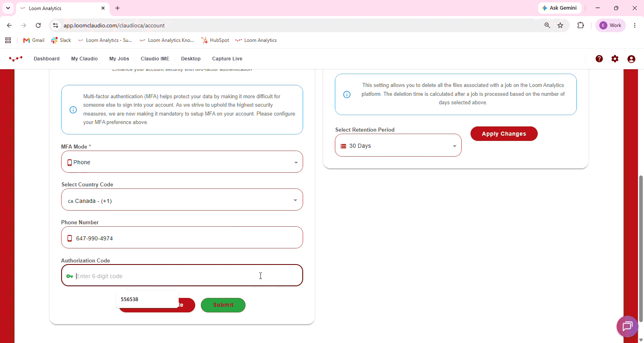Click the browser forward arrow

24,25
